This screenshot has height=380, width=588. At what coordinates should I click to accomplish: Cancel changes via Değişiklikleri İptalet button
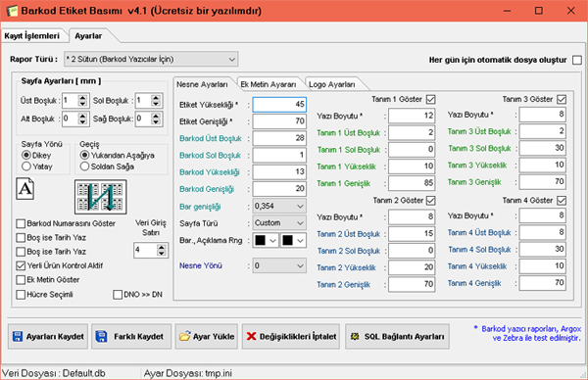(291, 337)
